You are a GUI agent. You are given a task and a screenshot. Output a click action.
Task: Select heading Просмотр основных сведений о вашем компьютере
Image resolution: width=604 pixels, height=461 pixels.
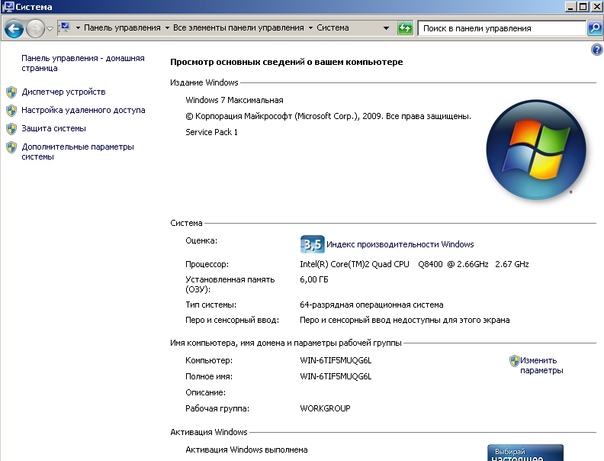pos(287,62)
